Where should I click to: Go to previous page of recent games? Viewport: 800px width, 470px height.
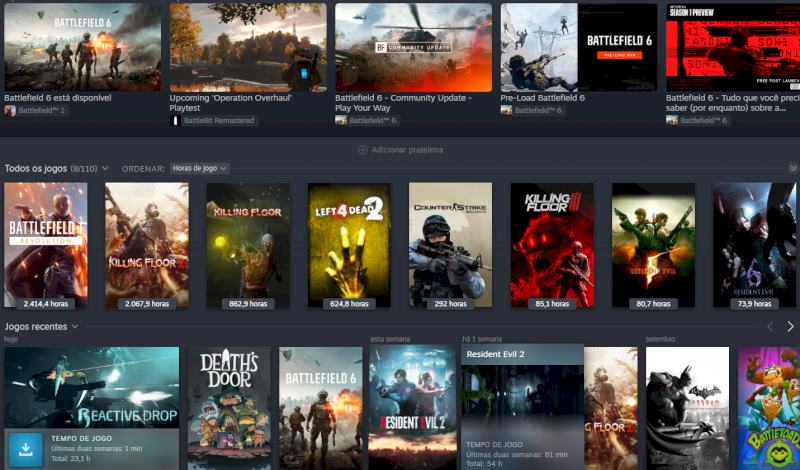(x=770, y=326)
